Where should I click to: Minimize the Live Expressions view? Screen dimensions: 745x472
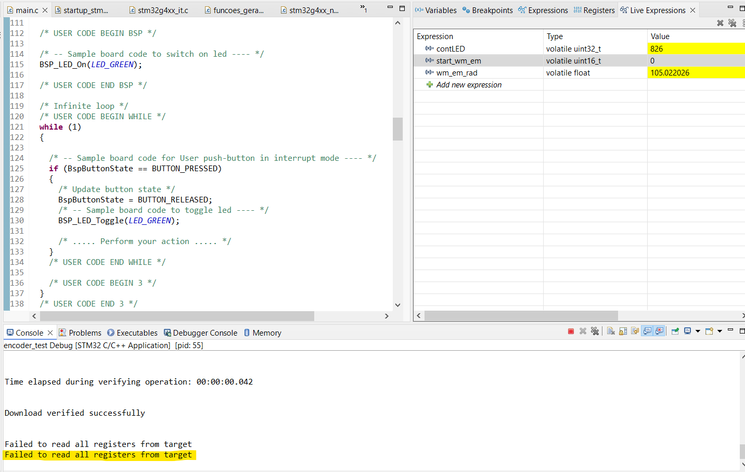(x=730, y=8)
